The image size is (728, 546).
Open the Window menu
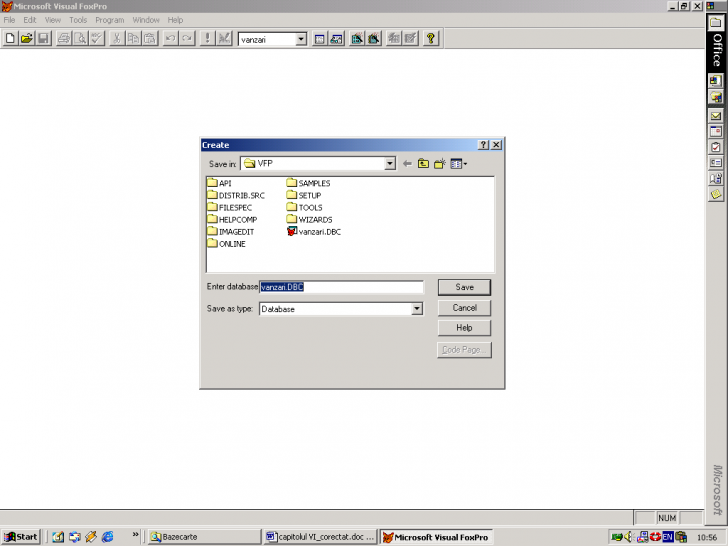pos(146,20)
